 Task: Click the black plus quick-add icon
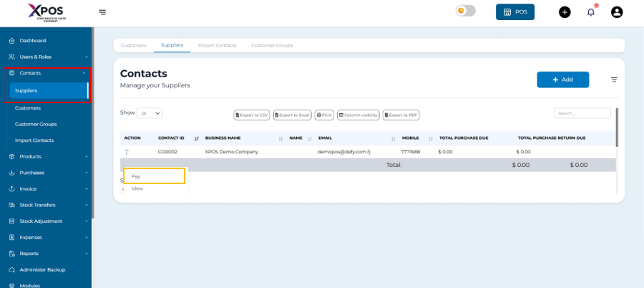pyautogui.click(x=565, y=12)
